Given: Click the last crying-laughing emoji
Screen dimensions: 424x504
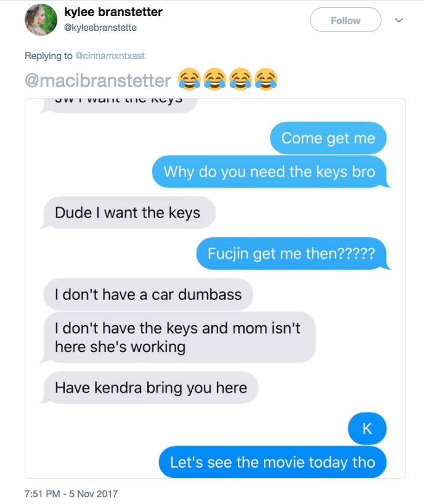Looking at the screenshot, I should coord(266,79).
